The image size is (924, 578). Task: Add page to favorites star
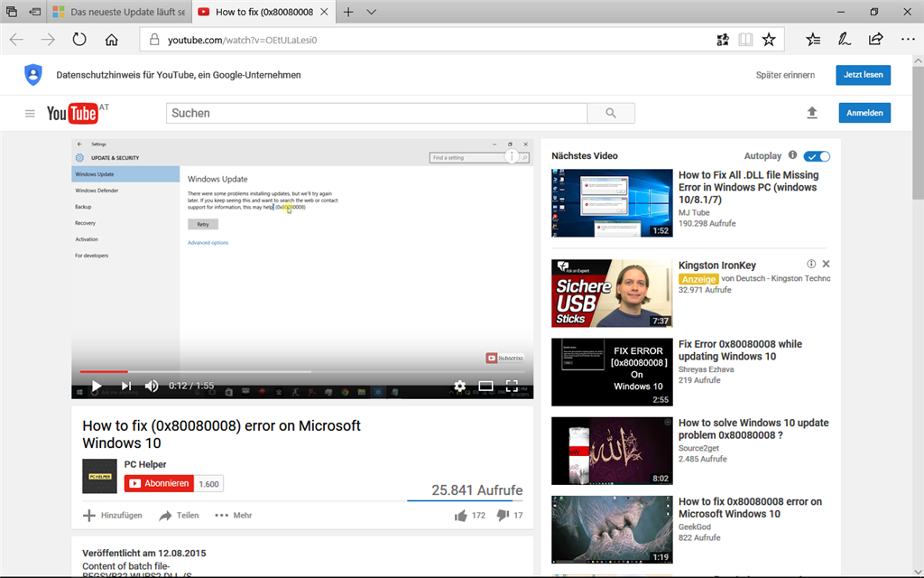click(x=769, y=40)
